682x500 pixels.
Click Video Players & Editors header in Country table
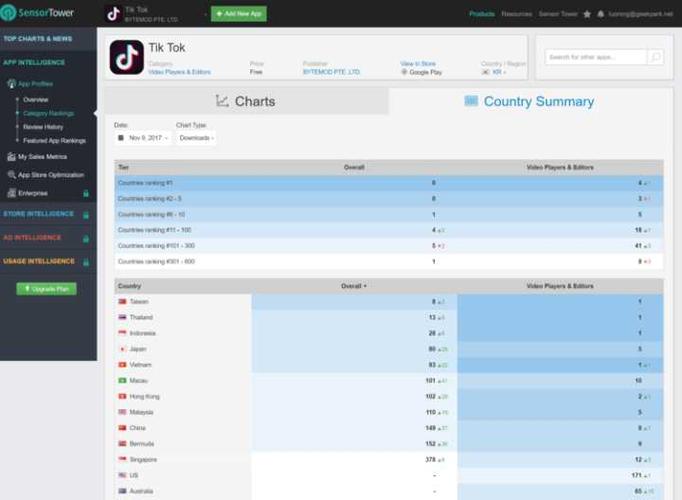[560, 286]
